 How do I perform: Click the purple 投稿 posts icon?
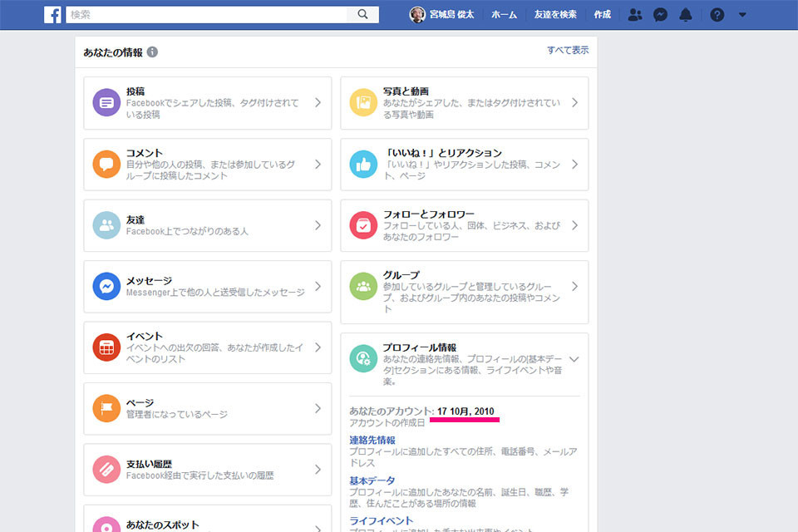[106, 102]
